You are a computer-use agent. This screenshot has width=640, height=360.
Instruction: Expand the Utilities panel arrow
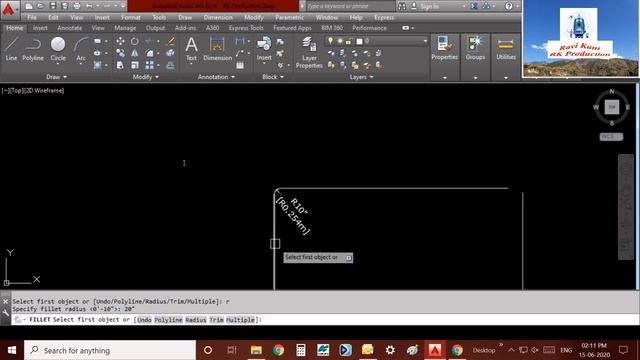pos(506,77)
